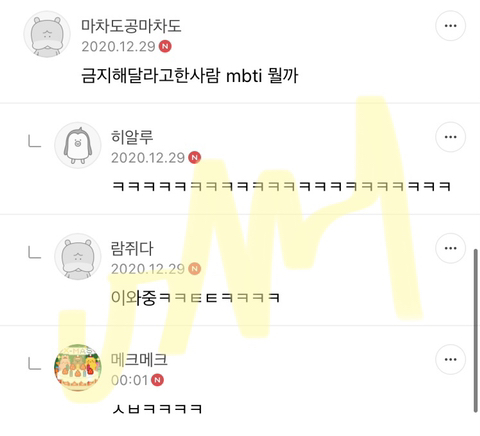Open the three-dot menu on 람쥐다's reply
480x436 pixels.
click(450, 248)
